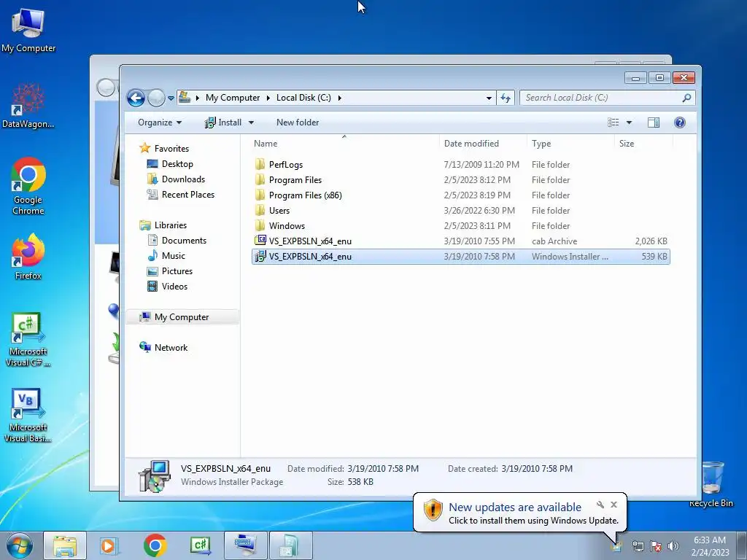Refresh the Local Disk (C:) view
Image resolution: width=747 pixels, height=560 pixels.
(506, 98)
